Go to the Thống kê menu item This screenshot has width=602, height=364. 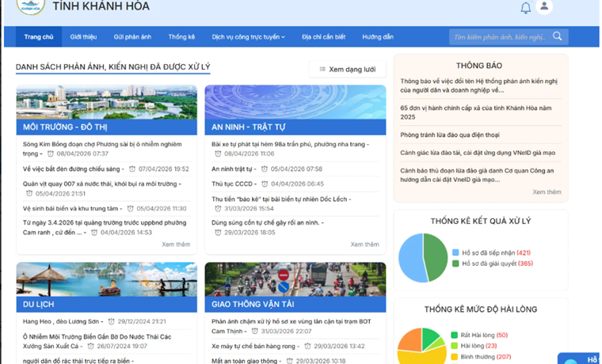[x=181, y=37]
